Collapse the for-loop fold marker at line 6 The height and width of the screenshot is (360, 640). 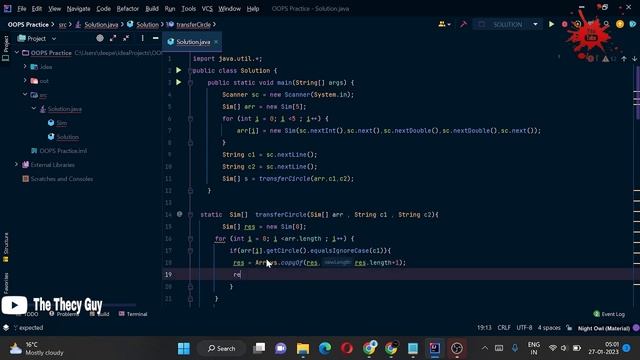(x=190, y=119)
